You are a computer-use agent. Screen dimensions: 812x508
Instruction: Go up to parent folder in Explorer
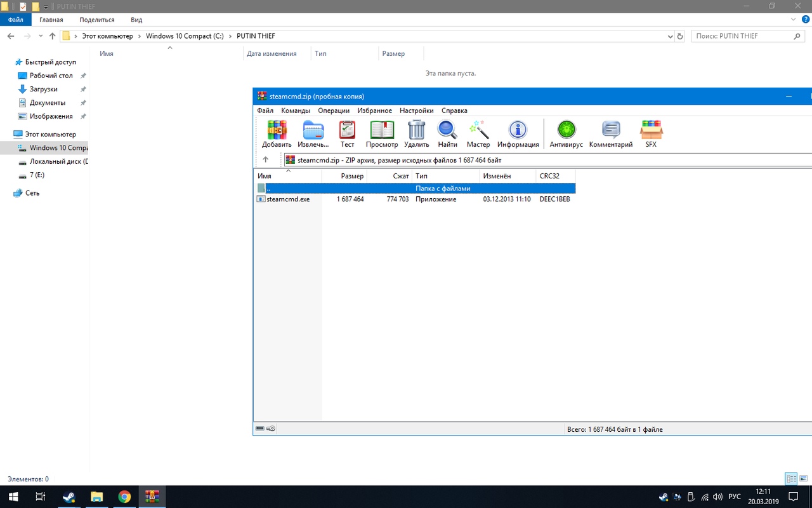point(53,36)
